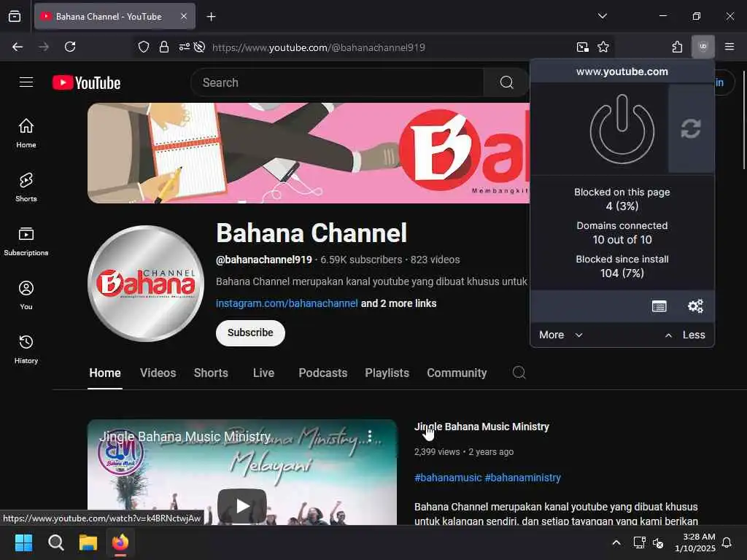Play the Jingle Bahana Music Ministry video
The height and width of the screenshot is (560, 747).
242,506
